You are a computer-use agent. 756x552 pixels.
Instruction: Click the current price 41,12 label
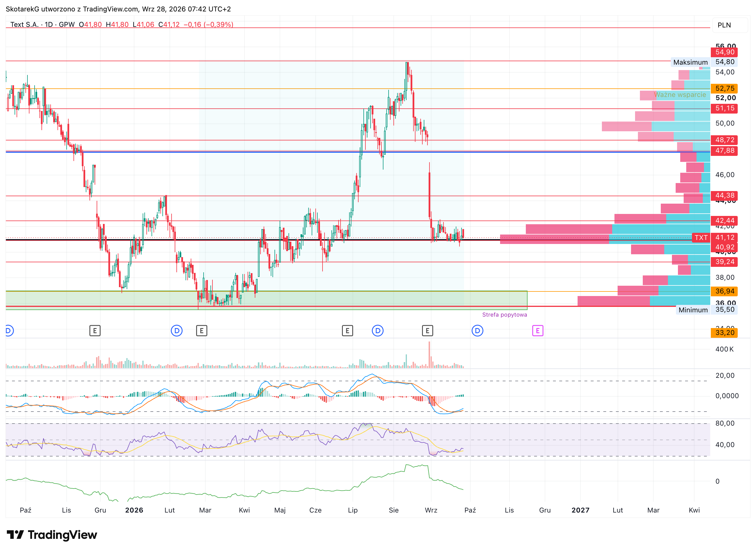click(x=724, y=238)
